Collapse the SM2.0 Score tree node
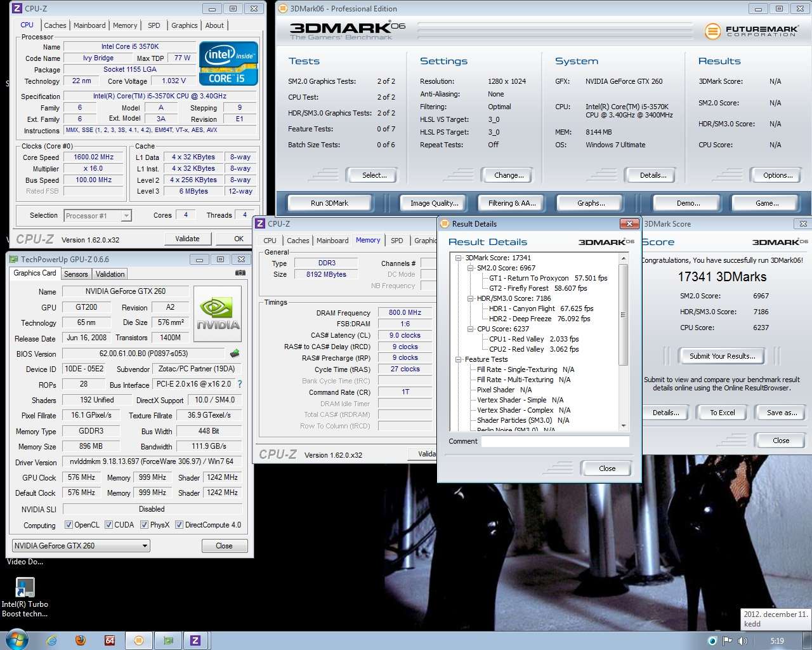 tap(471, 268)
